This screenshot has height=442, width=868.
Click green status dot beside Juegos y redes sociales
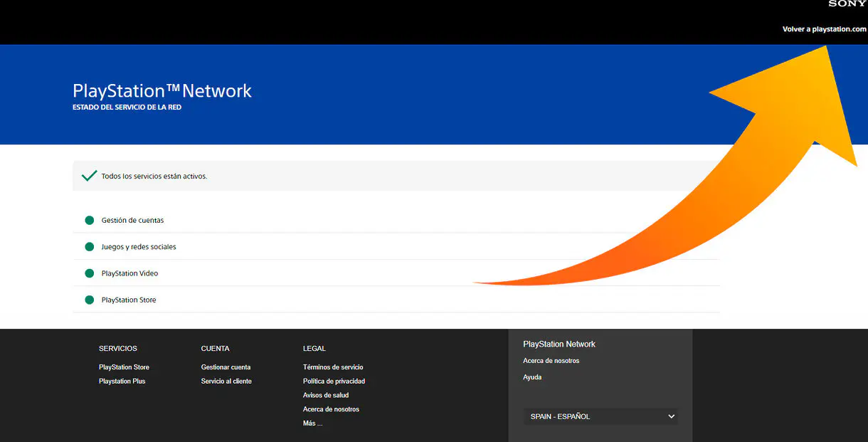point(89,247)
